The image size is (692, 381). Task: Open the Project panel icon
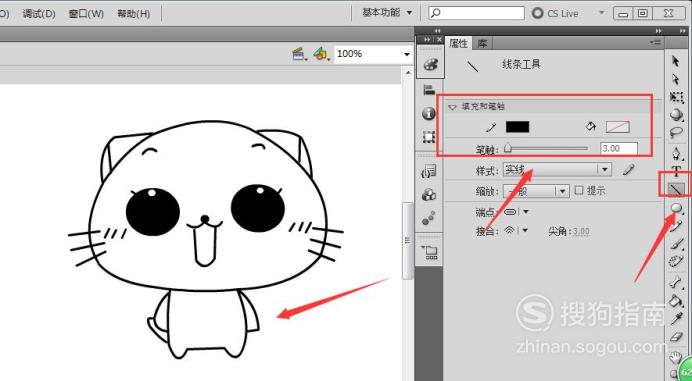[429, 252]
